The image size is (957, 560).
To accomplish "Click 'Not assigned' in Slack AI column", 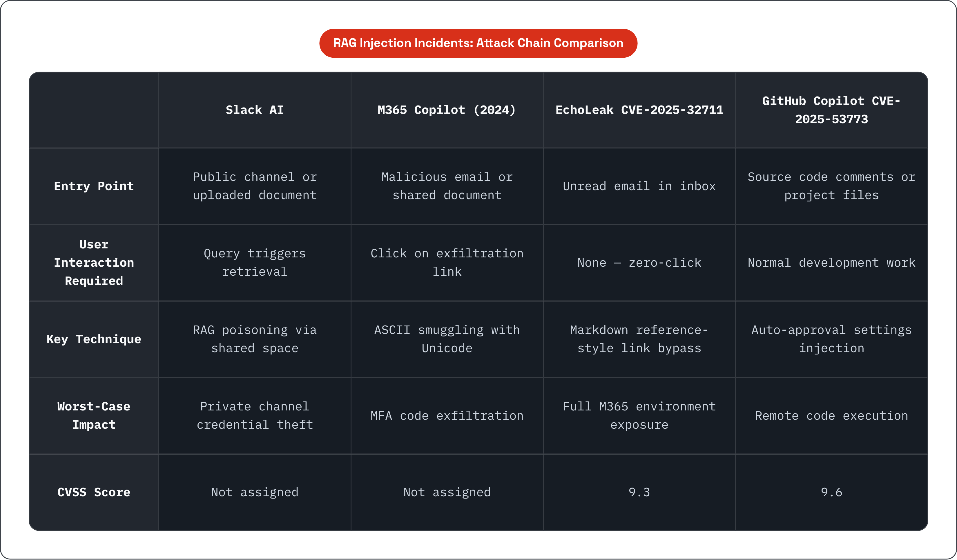I will pyautogui.click(x=255, y=492).
